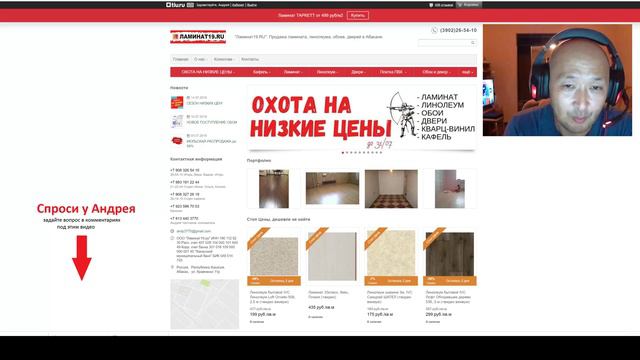Open second portfolio photo of light empty room
The image size is (640, 360).
[x=332, y=188]
